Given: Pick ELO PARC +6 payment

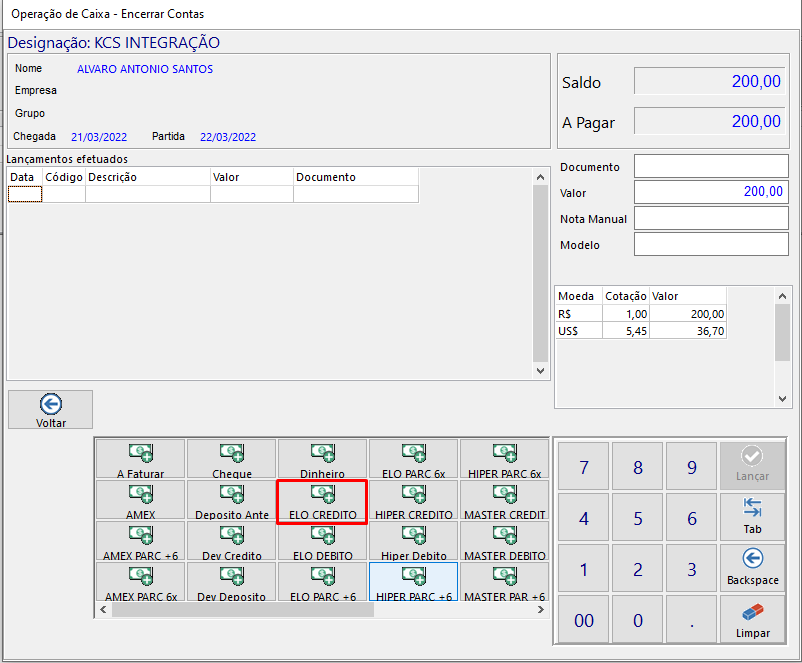Looking at the screenshot, I should tap(323, 582).
